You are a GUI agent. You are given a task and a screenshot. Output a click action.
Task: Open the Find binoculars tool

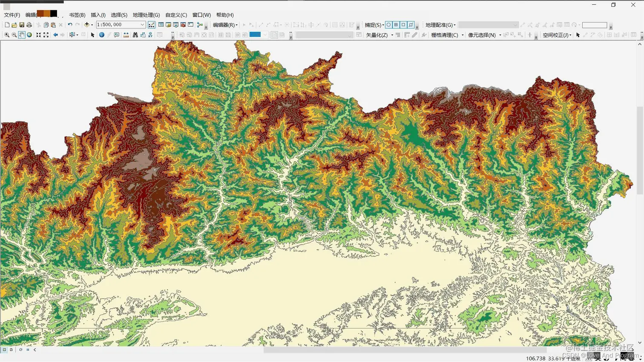click(135, 35)
